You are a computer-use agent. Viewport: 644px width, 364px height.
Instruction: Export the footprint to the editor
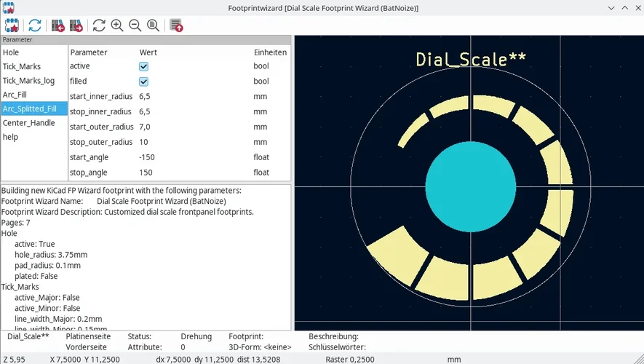click(x=176, y=25)
